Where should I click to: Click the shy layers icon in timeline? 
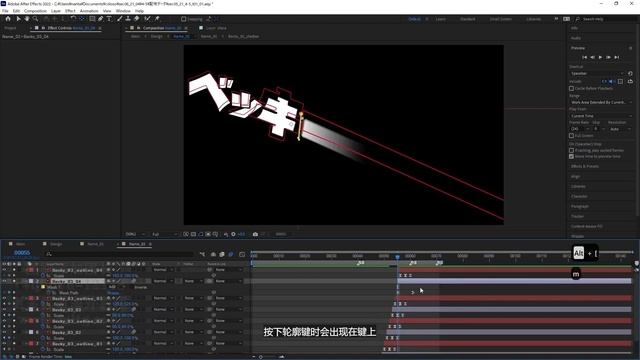pyautogui.click(x=213, y=254)
